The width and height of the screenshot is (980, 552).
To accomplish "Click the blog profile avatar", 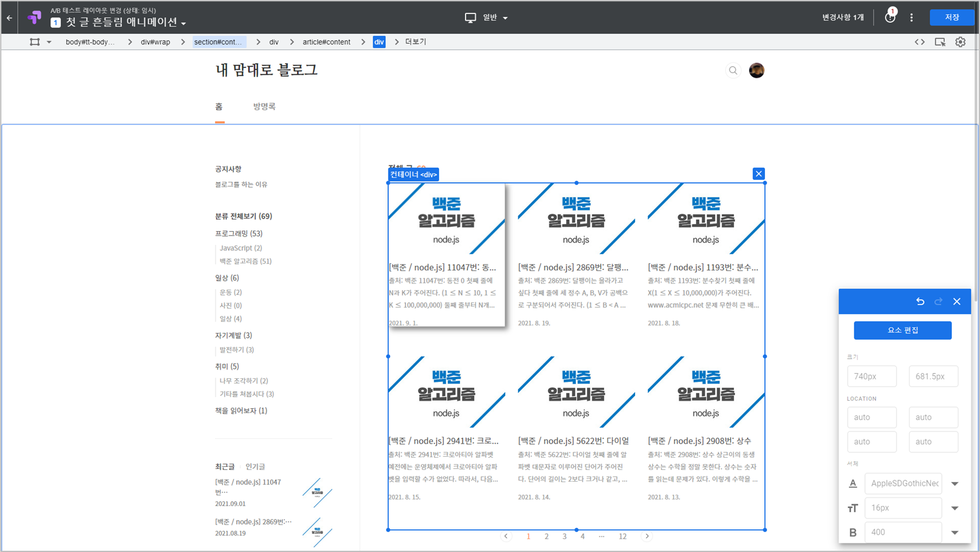I will pos(756,70).
